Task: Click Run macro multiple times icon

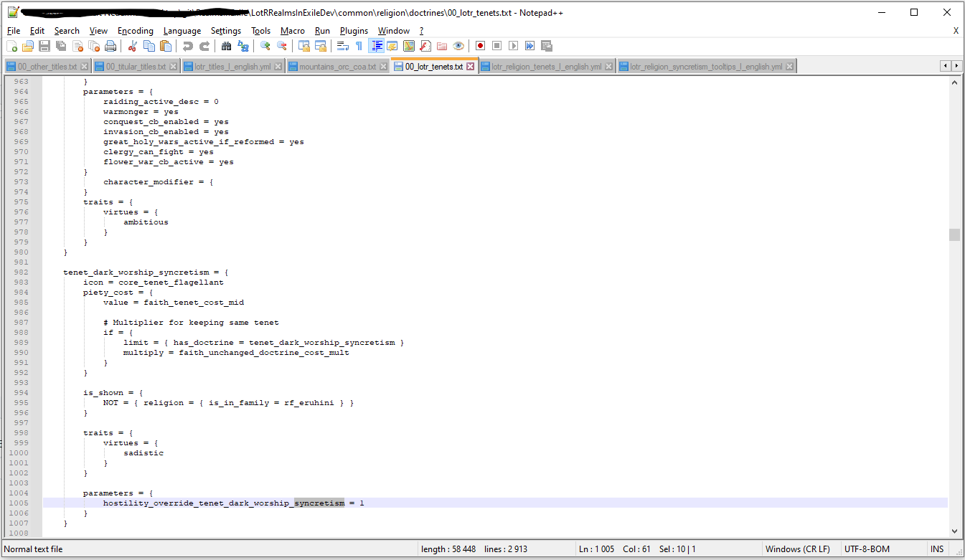Action: (530, 46)
